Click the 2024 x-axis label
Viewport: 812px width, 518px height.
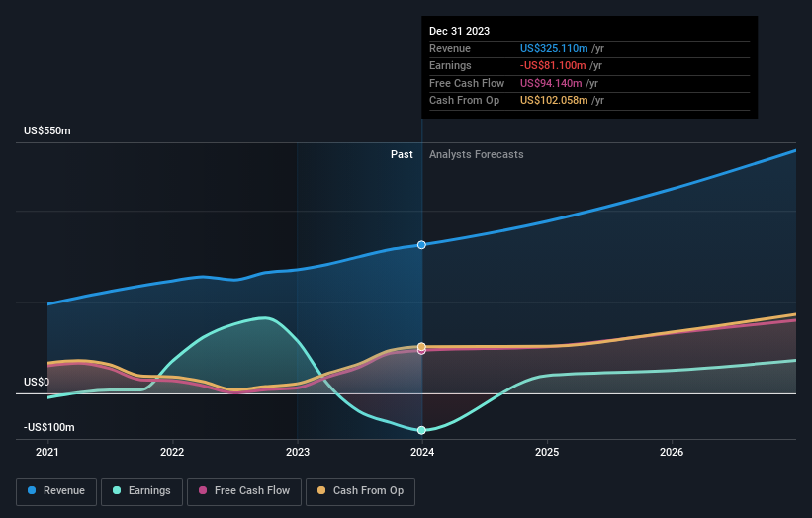point(422,452)
